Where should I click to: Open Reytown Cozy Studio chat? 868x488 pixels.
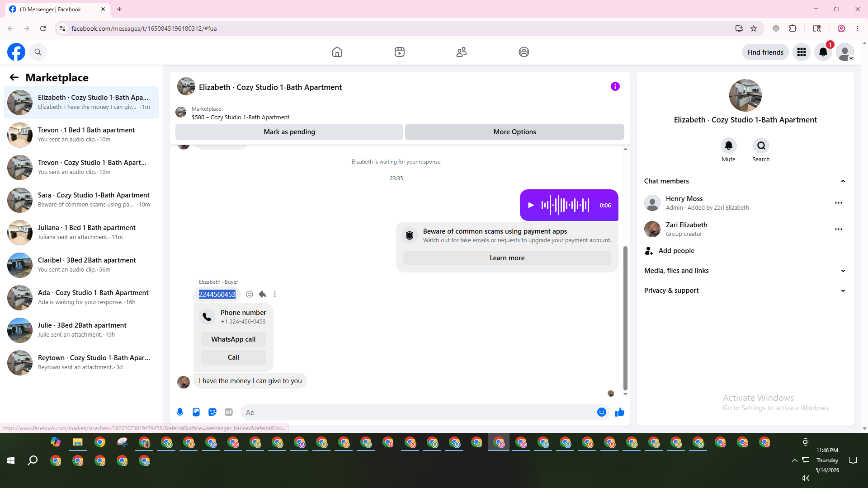click(x=81, y=363)
